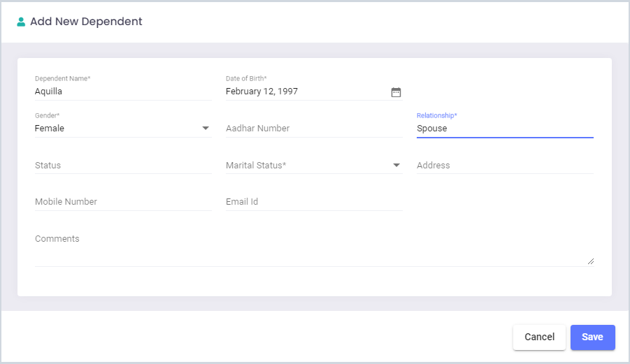Select the Marital Status field
This screenshot has height=364, width=630.
[x=314, y=166]
